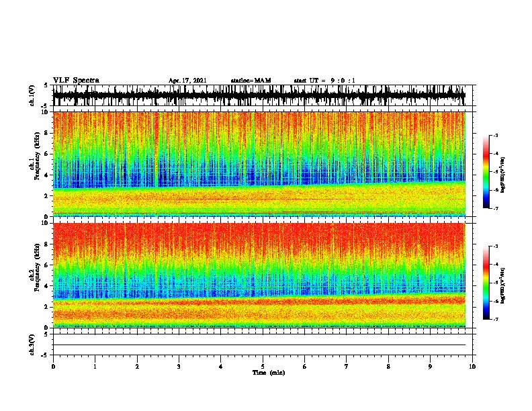This screenshot has height=411, width=532.
Task: Click the "start UT = 9 : 0 : 1" text
Action: coord(324,81)
